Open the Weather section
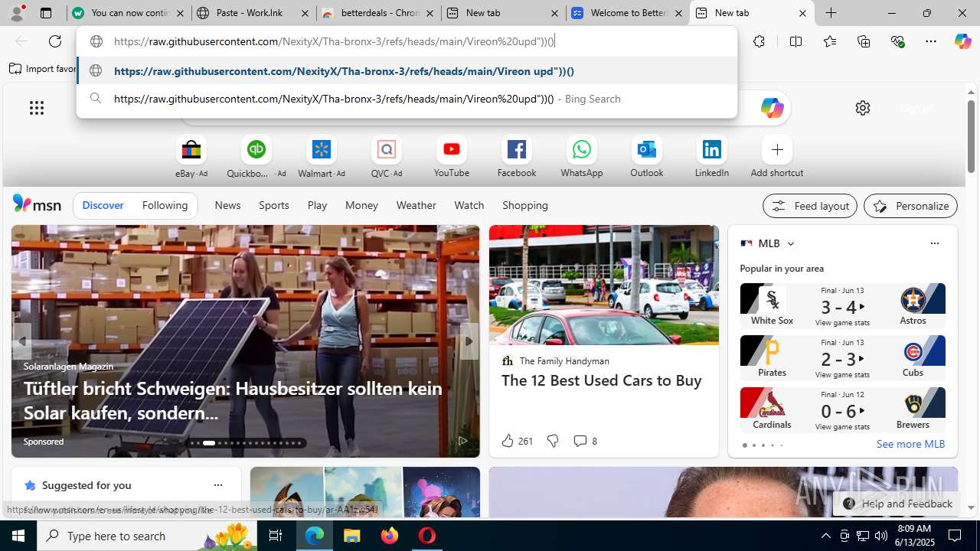Image resolution: width=980 pixels, height=551 pixels. (416, 205)
